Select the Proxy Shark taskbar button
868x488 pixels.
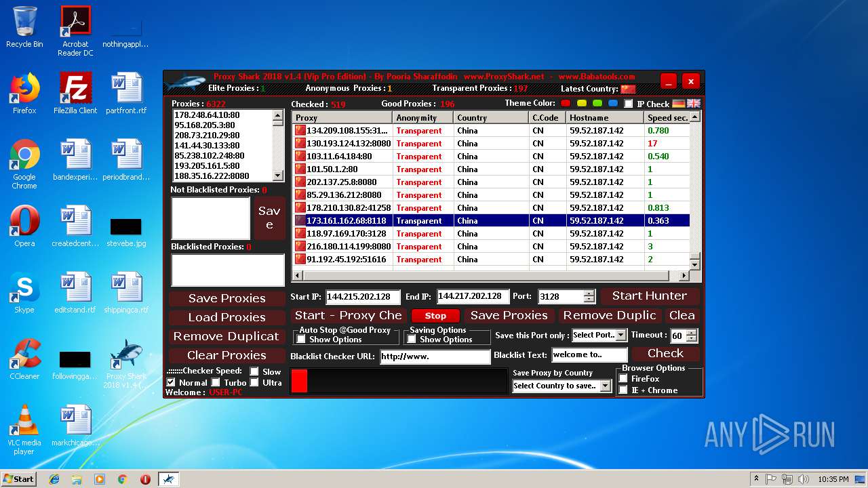pos(168,479)
